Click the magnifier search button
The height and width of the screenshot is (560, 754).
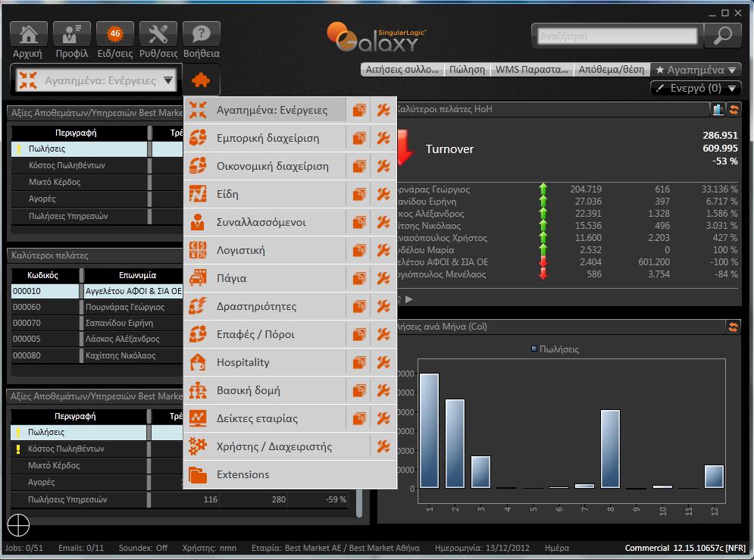point(722,35)
